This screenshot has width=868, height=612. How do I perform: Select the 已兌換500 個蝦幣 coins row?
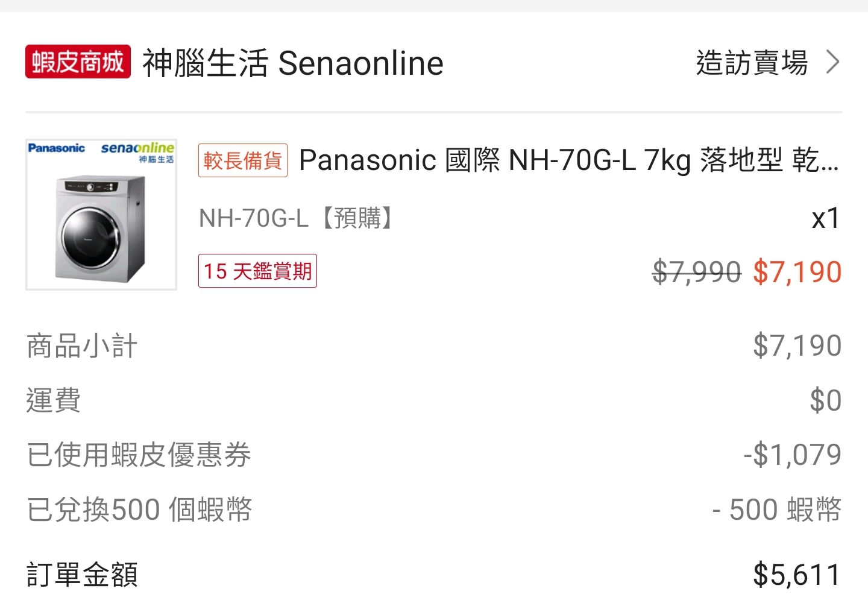click(434, 509)
